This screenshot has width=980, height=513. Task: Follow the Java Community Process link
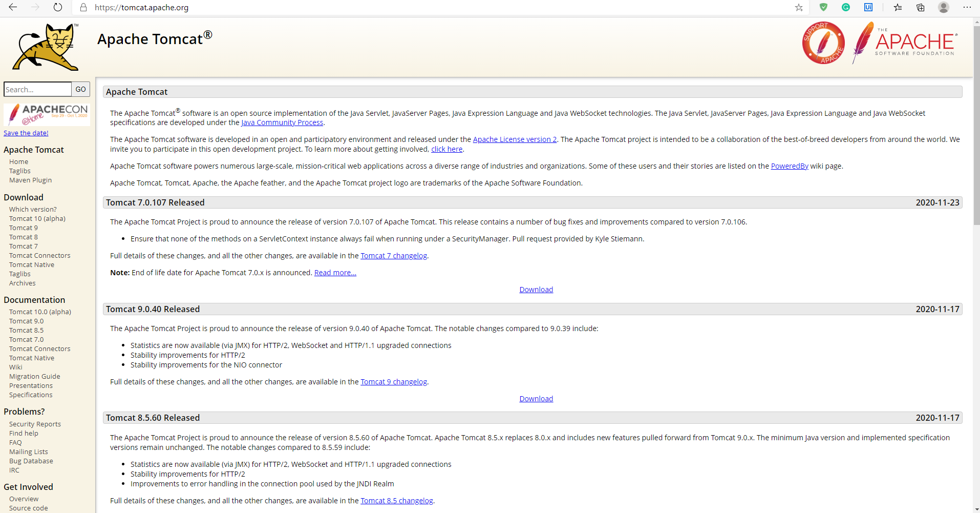pos(282,122)
